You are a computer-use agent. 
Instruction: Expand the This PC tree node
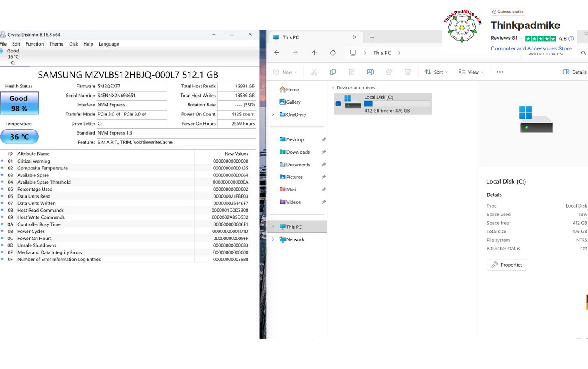pyautogui.click(x=273, y=227)
